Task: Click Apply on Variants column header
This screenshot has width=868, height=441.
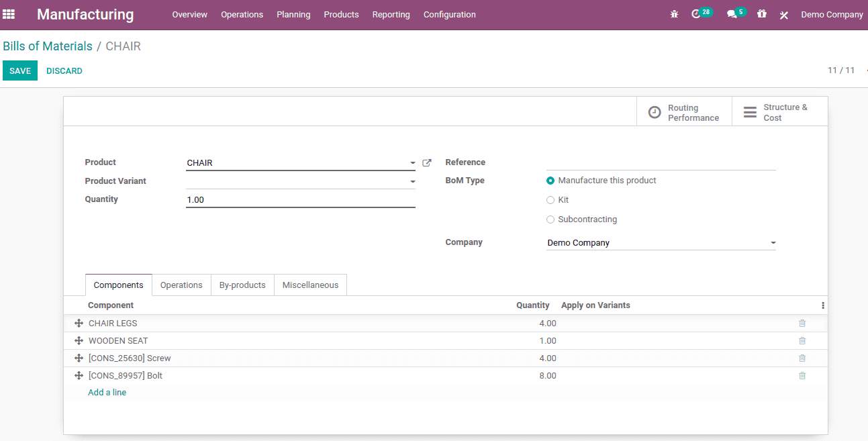Action: click(595, 305)
